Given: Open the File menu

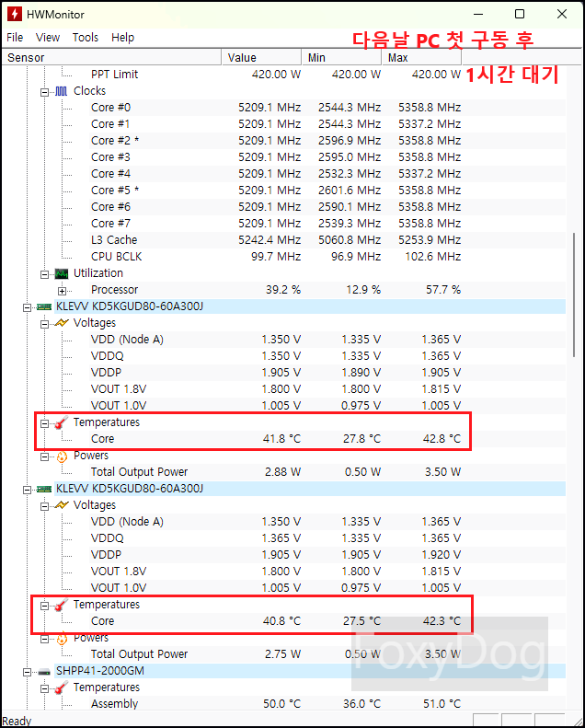Looking at the screenshot, I should point(15,38).
